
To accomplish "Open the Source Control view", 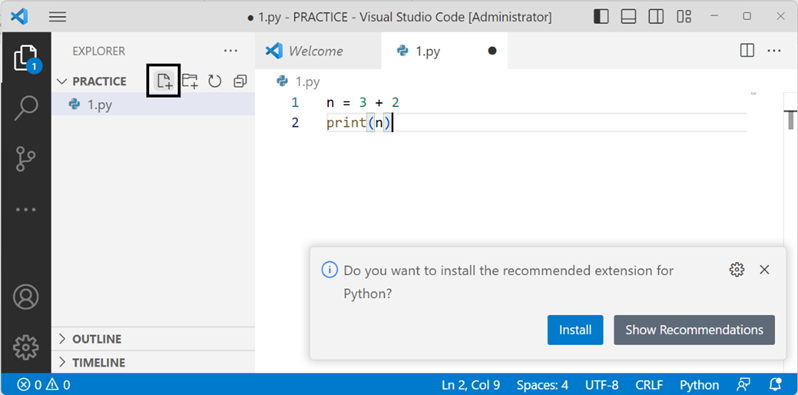I will [x=26, y=159].
